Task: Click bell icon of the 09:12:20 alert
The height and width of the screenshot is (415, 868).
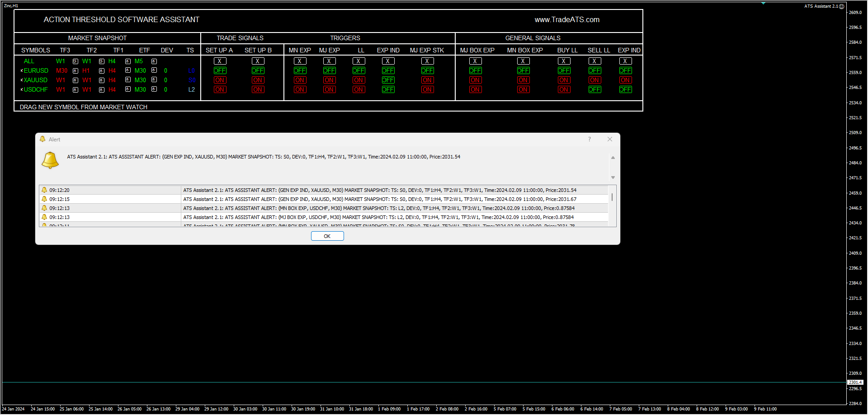Action: pos(44,190)
